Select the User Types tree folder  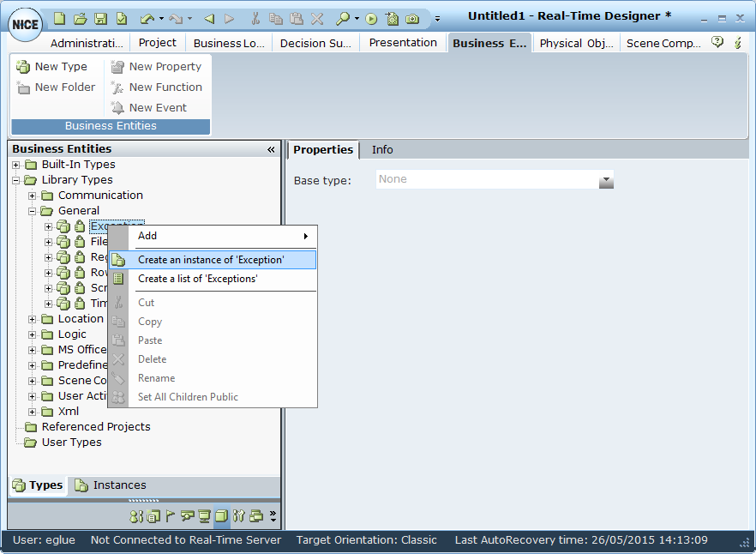point(71,443)
